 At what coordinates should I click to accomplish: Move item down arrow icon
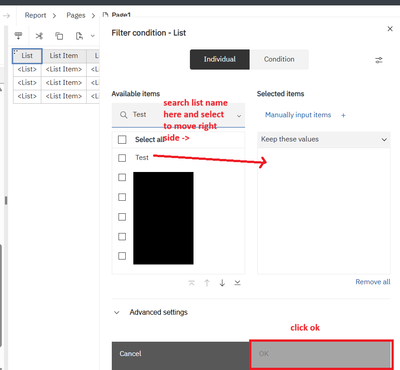[x=222, y=283]
